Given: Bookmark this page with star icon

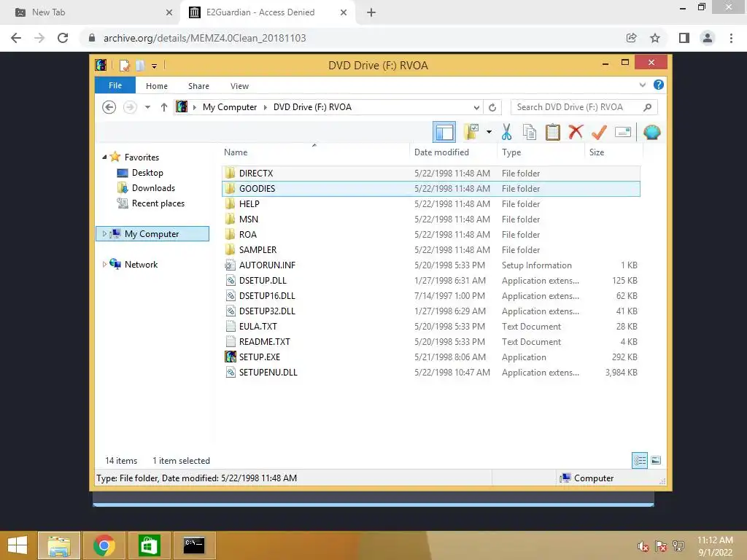Looking at the screenshot, I should tap(655, 38).
